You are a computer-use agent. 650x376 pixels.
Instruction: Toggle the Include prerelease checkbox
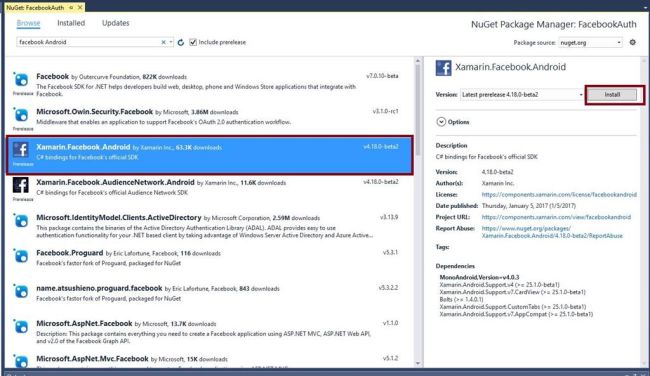(x=193, y=42)
